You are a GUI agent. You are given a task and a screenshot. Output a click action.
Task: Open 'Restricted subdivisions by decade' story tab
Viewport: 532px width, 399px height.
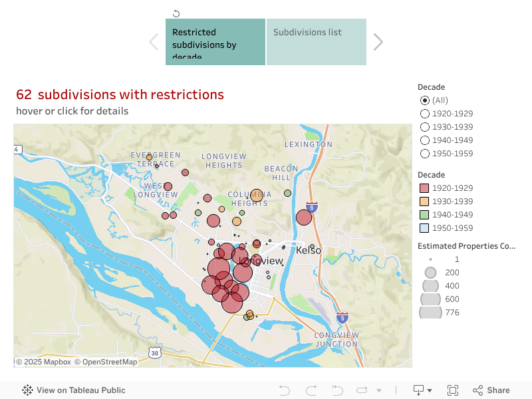coord(215,42)
